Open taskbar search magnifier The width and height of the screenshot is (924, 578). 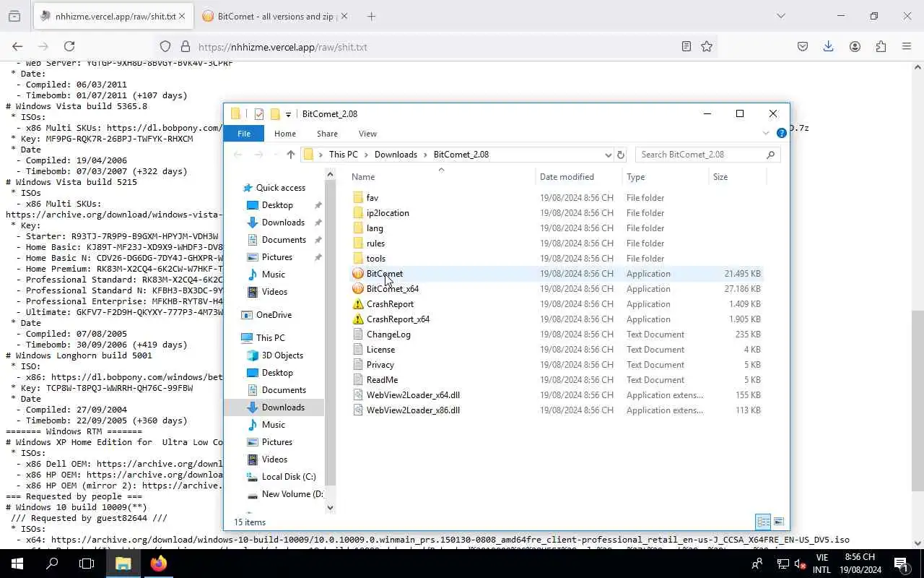tap(52, 564)
